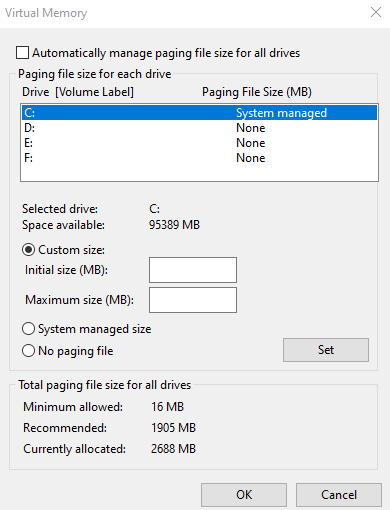The height and width of the screenshot is (510, 390).
Task: Select drive C: in the list
Action: (x=199, y=113)
